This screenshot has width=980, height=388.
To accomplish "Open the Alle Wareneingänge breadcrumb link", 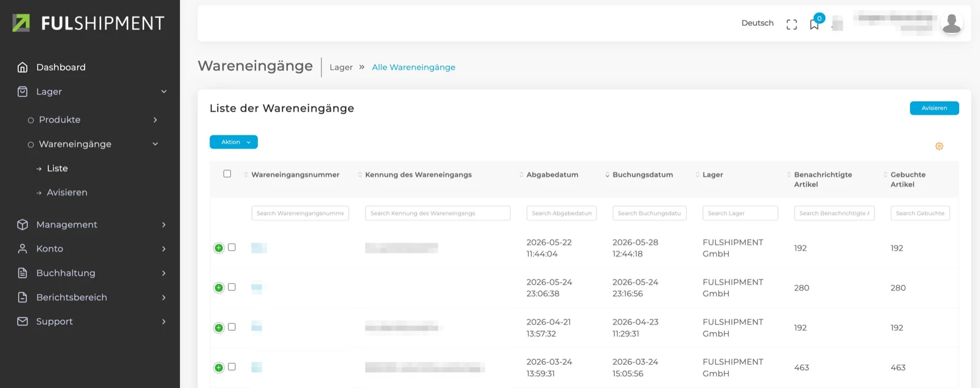I will click(x=413, y=67).
